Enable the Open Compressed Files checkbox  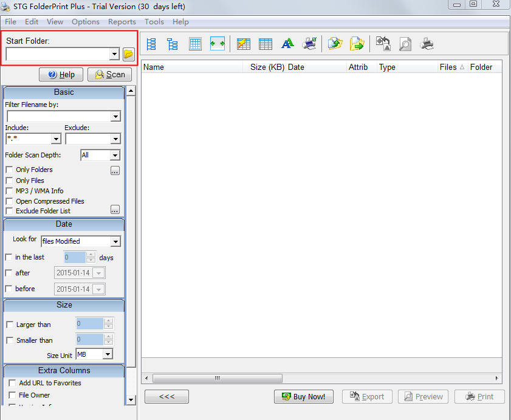click(x=10, y=201)
